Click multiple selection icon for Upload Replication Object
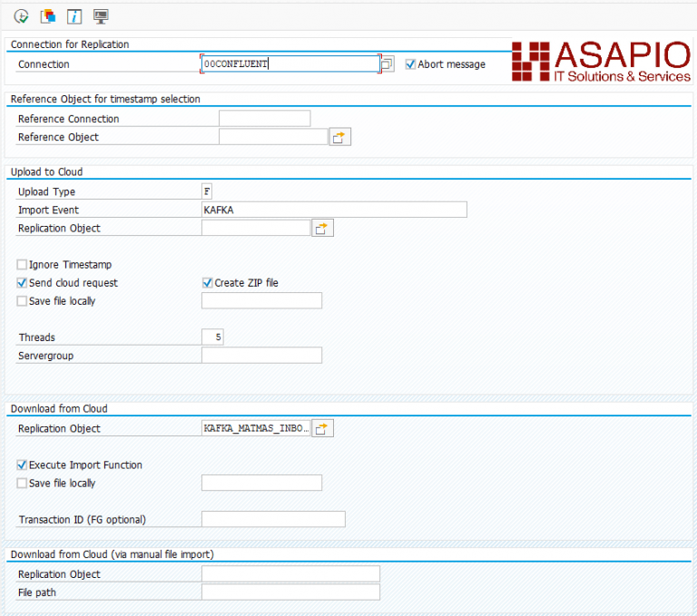The image size is (697, 616). coord(322,229)
